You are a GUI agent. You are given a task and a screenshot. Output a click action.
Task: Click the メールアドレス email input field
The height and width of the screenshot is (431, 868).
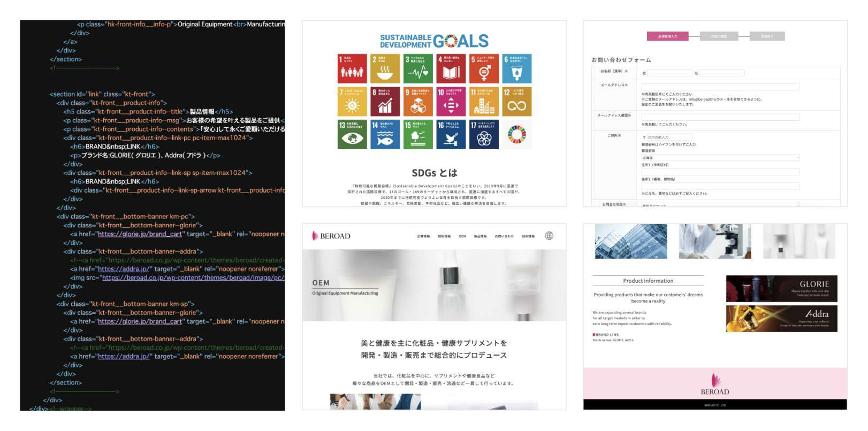tap(720, 87)
